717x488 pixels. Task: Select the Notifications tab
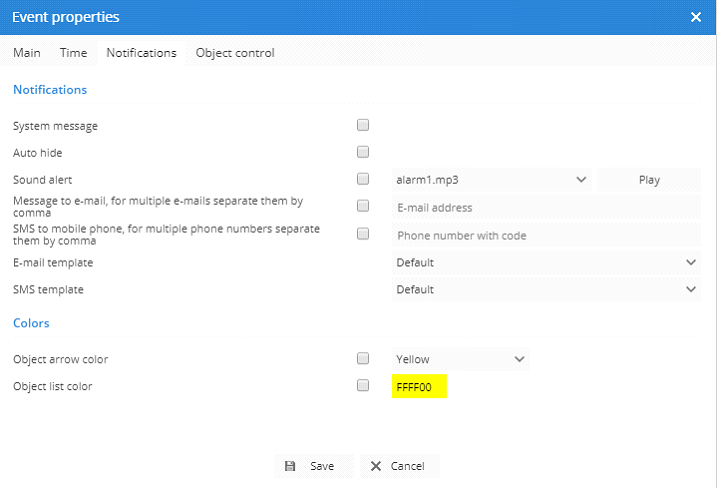pyautogui.click(x=141, y=53)
